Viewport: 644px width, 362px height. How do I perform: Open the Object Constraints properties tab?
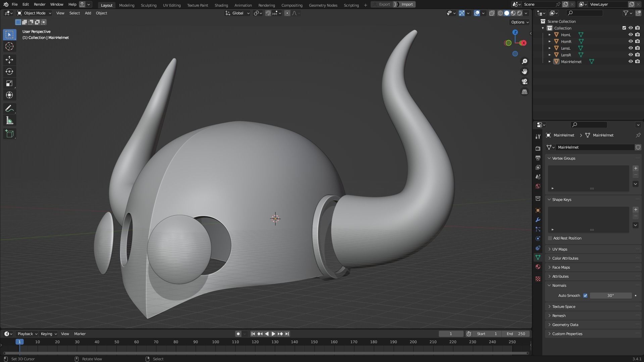(538, 248)
